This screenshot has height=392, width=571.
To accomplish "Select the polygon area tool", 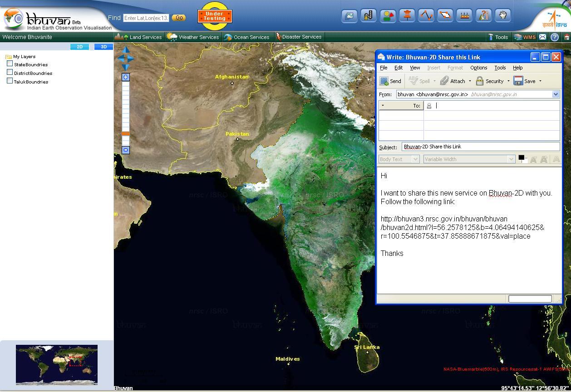I will pyautogui.click(x=445, y=16).
